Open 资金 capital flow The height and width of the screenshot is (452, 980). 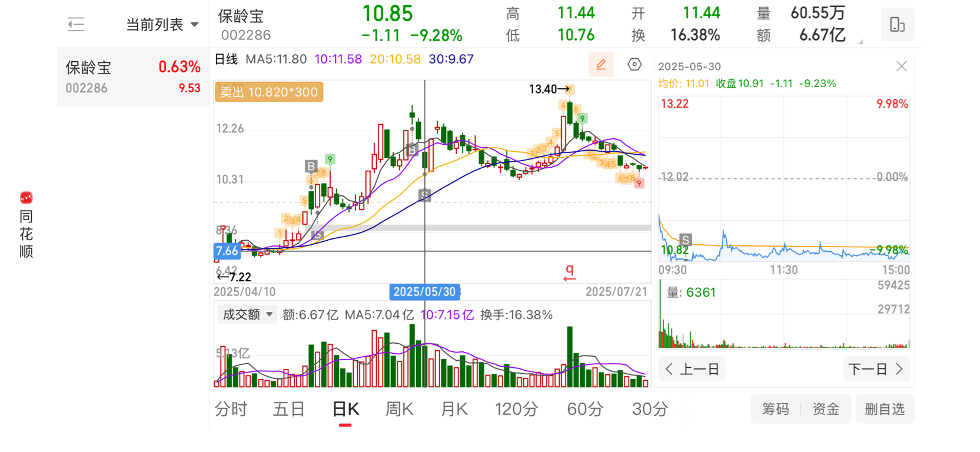[826, 409]
